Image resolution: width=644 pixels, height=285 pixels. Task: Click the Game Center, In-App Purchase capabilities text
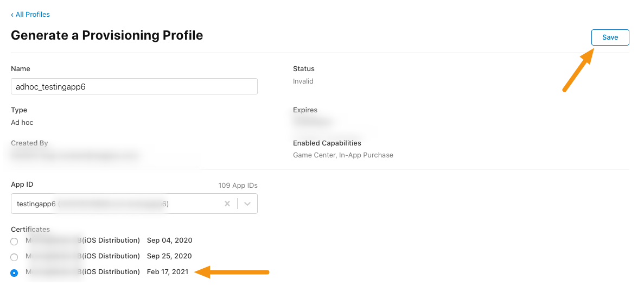point(343,155)
